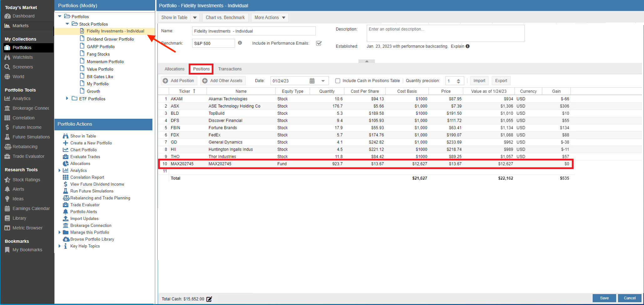This screenshot has height=305, width=644.
Task: Open Screeners magnifier icon
Action: 7,67
